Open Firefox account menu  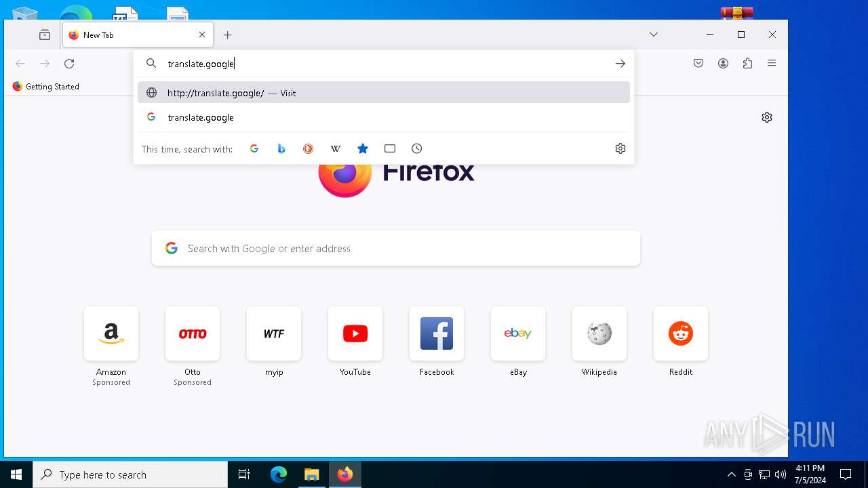tap(724, 64)
